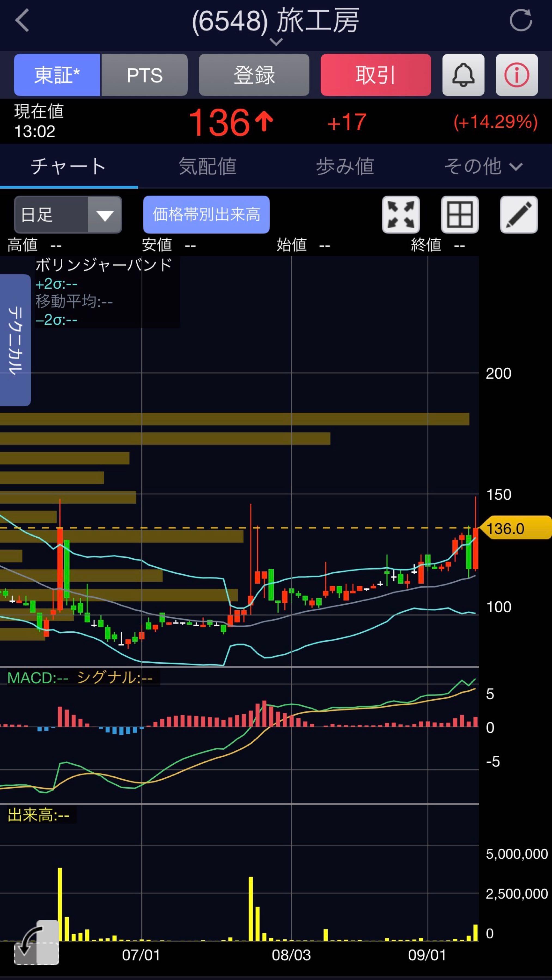The width and height of the screenshot is (552, 980).
Task: Select the チャート tab
Action: (69, 166)
